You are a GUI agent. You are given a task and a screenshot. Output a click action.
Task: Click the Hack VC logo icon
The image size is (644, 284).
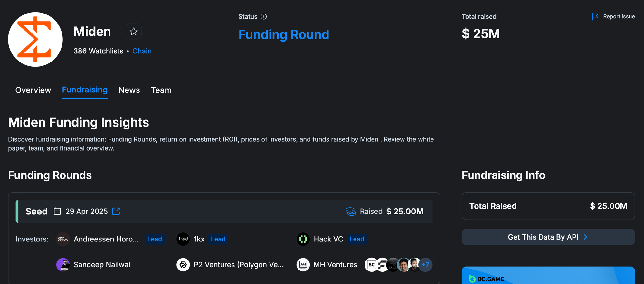coord(303,239)
